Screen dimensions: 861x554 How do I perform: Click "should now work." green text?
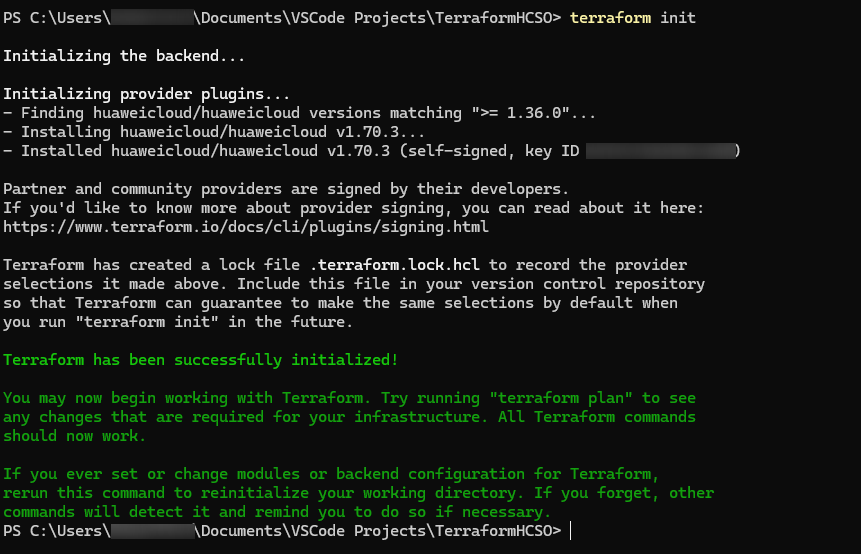pos(74,436)
